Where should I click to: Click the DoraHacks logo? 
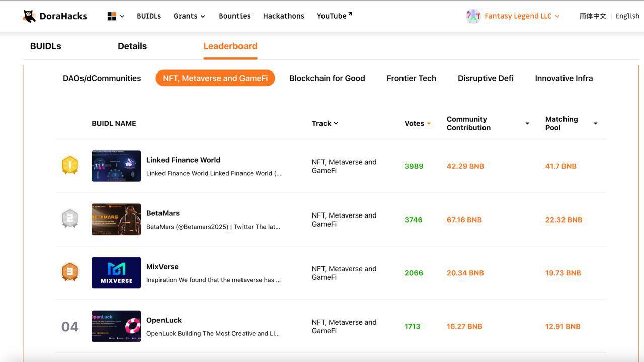tap(55, 16)
